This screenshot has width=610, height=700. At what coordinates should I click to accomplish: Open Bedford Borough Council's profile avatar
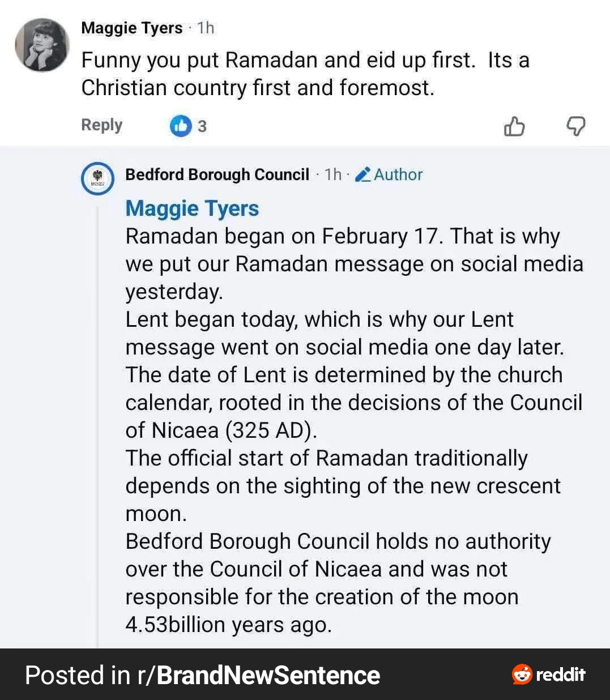[99, 178]
